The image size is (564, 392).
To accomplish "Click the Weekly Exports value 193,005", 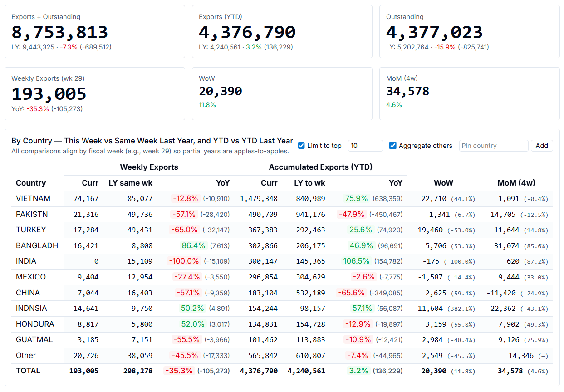I will tap(49, 94).
